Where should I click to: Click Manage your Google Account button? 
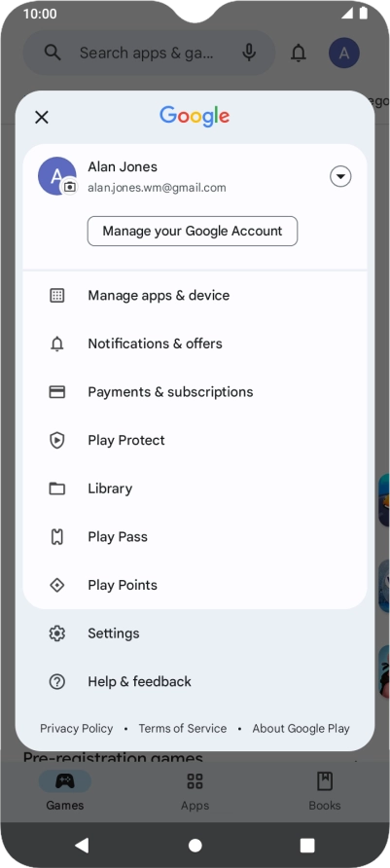193,231
